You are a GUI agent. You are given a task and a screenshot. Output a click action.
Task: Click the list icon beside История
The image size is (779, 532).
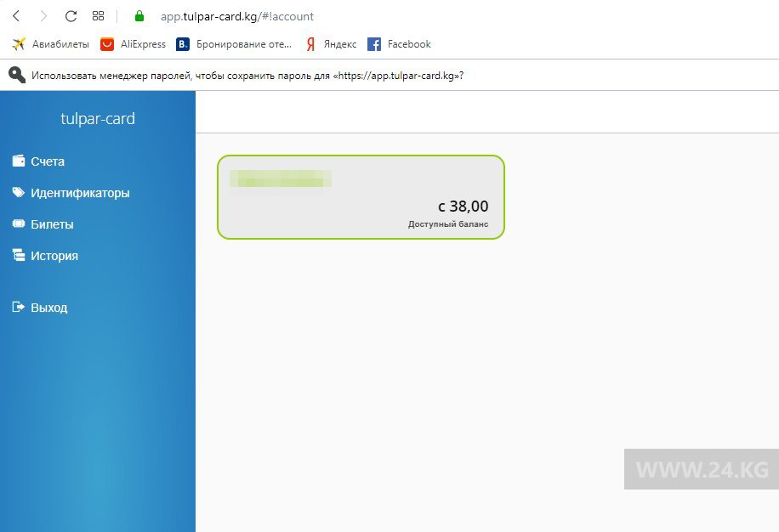18,255
